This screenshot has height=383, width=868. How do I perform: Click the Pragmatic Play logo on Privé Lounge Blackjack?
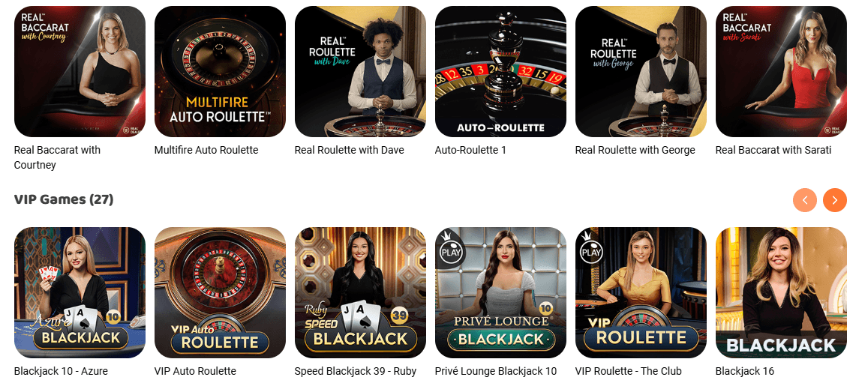click(451, 247)
